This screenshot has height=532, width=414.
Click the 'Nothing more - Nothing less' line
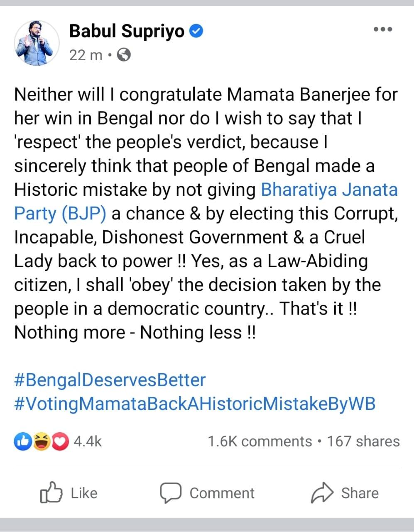point(135,332)
